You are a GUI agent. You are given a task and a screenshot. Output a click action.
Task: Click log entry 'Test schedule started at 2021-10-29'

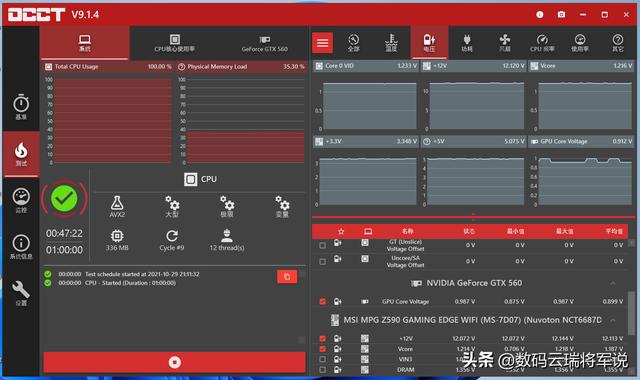point(142,274)
